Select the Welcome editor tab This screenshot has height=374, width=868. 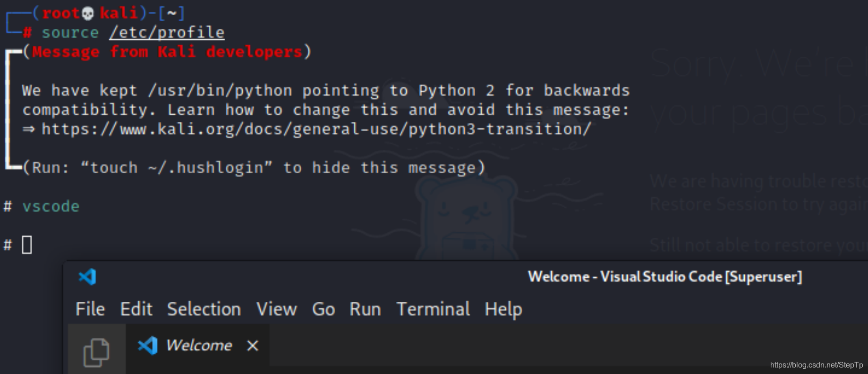point(197,345)
